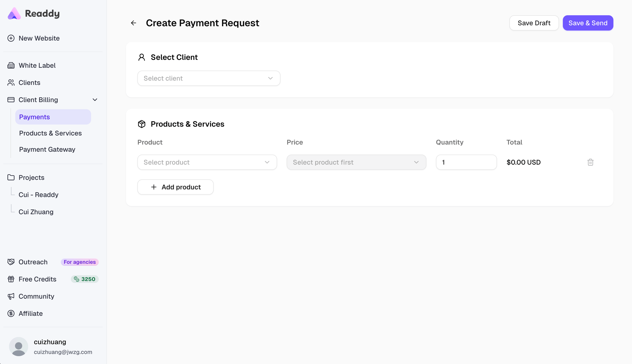
Task: Click the cuizhuang avatar image
Action: [19, 347]
